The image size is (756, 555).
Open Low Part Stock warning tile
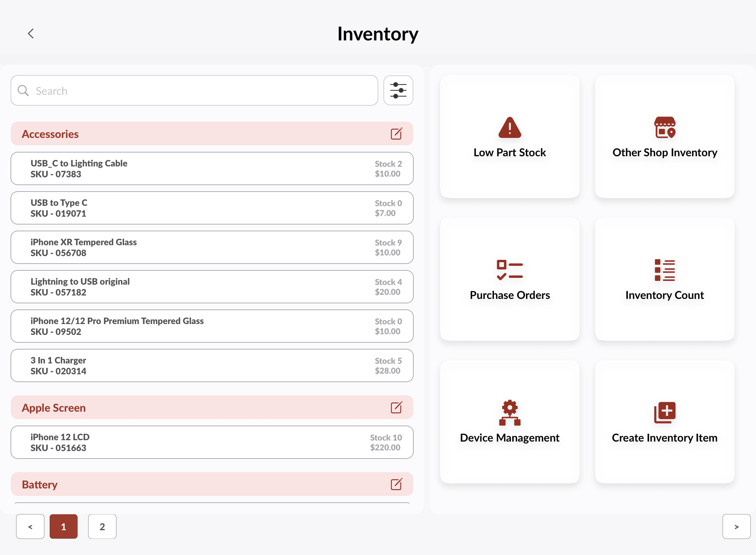tap(510, 137)
